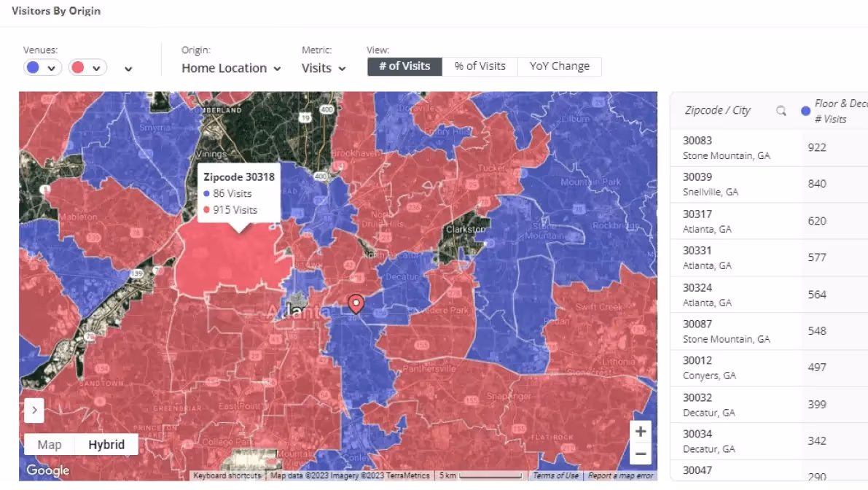868x490 pixels.
Task: Open the Terms of Use link
Action: [555, 475]
